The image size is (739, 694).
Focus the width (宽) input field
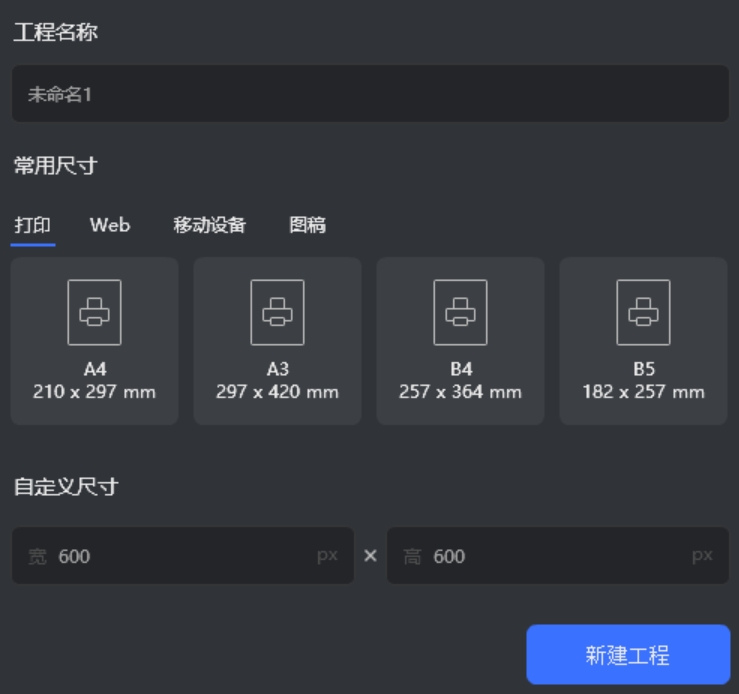180,556
